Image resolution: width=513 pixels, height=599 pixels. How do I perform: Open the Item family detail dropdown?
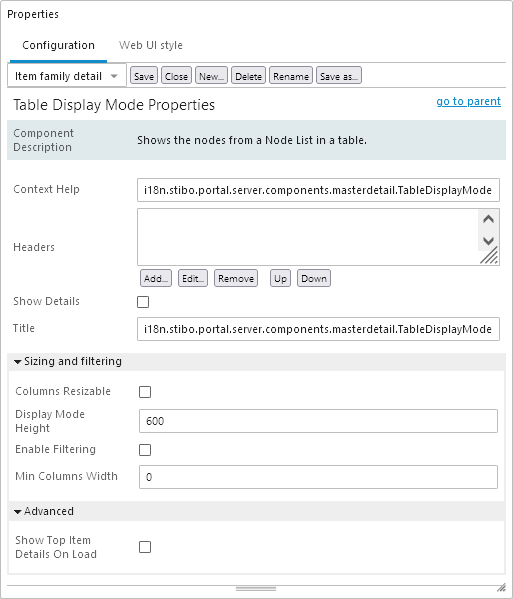[x=67, y=76]
